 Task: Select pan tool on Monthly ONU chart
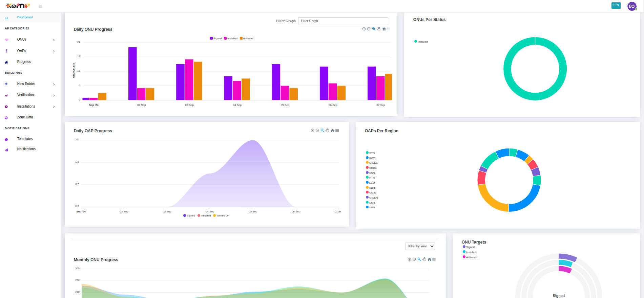tap(424, 259)
